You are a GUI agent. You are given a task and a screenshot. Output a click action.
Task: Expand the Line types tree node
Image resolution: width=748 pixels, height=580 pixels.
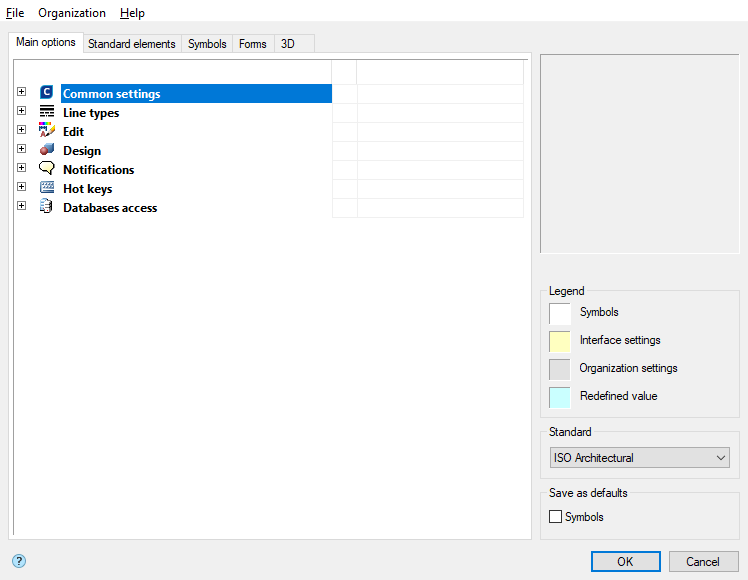coord(21,111)
